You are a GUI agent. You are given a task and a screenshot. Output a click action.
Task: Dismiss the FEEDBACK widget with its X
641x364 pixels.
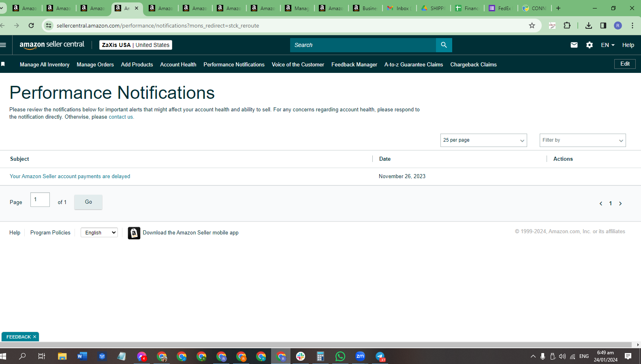35,337
